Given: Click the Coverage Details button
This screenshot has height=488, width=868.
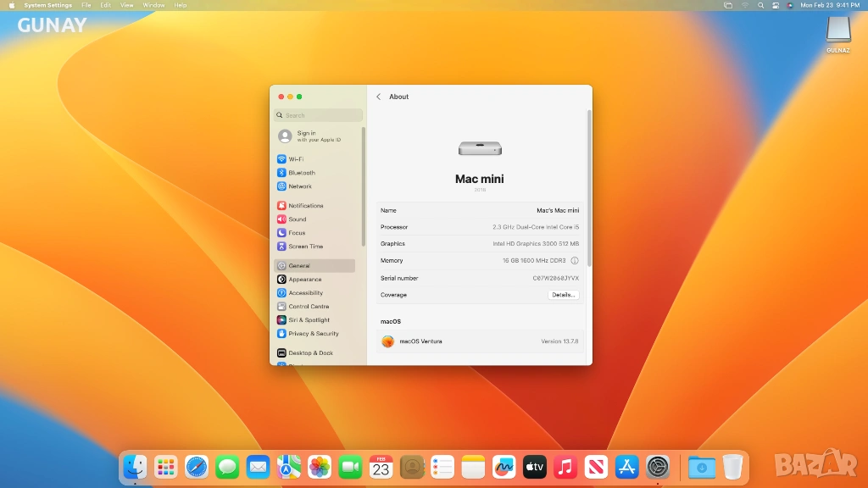Looking at the screenshot, I should [x=563, y=295].
